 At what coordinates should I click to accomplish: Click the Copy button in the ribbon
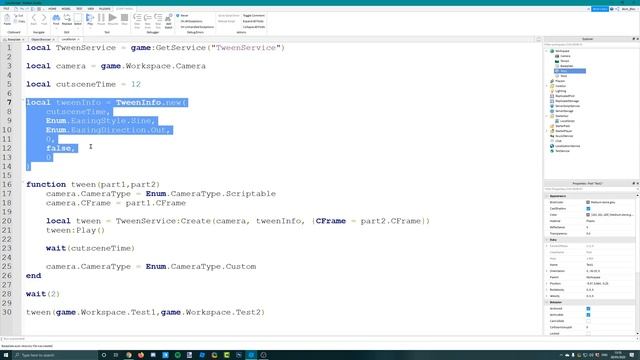click(x=19, y=21)
